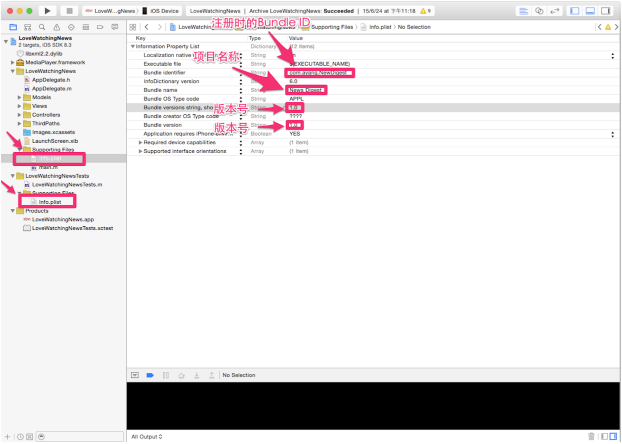Click the step into debug icon
Image resolution: width=622 pixels, height=444 pixels.
196,375
